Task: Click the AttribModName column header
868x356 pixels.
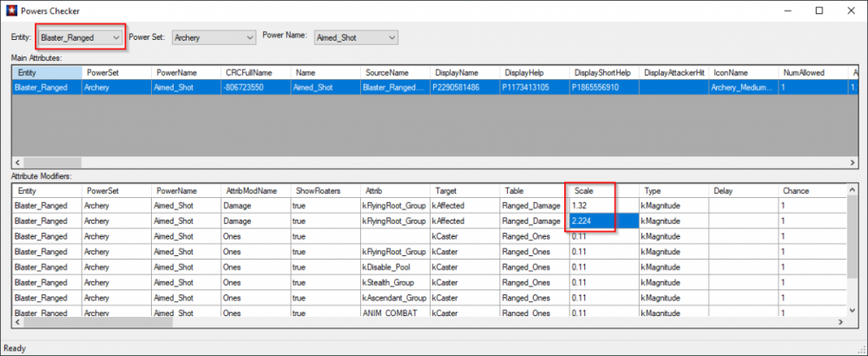Action: [x=254, y=191]
